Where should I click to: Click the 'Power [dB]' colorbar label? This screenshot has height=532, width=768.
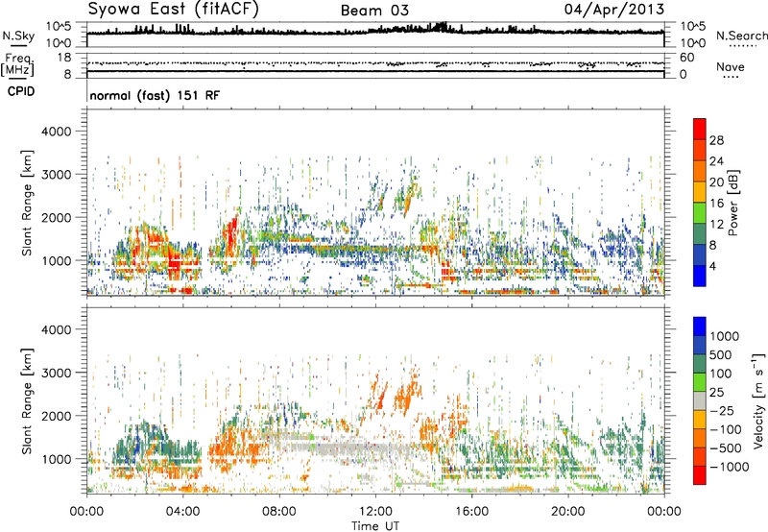point(732,203)
